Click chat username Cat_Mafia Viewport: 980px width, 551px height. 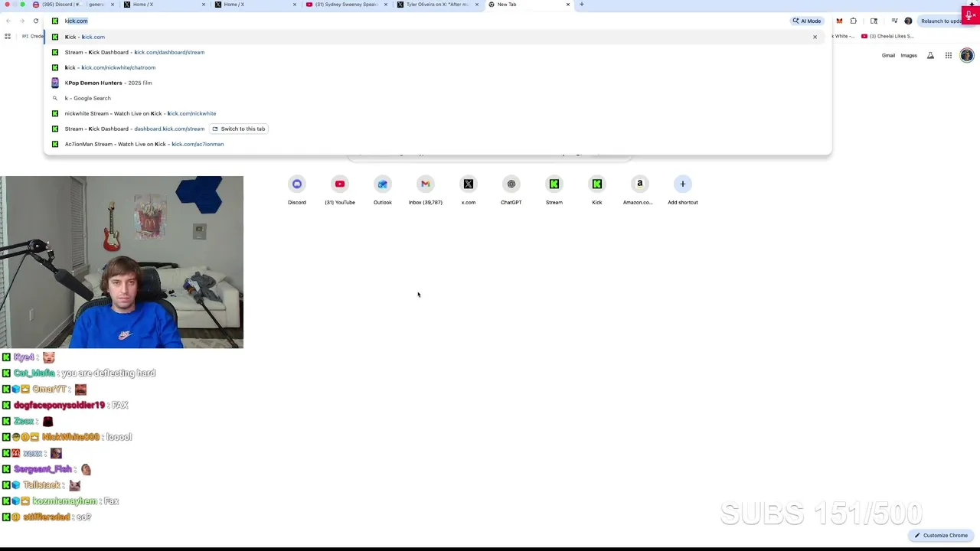click(34, 373)
